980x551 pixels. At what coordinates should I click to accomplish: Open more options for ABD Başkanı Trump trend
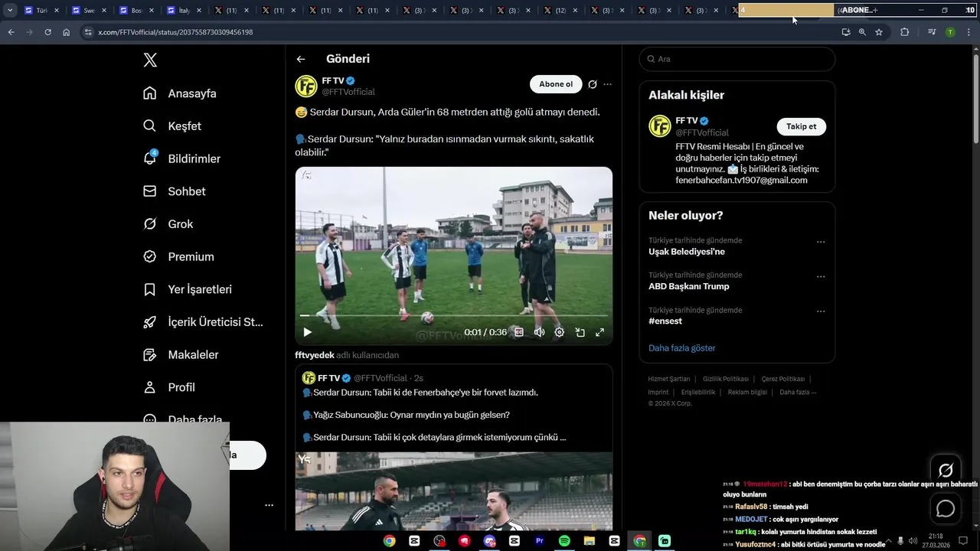[x=821, y=276]
